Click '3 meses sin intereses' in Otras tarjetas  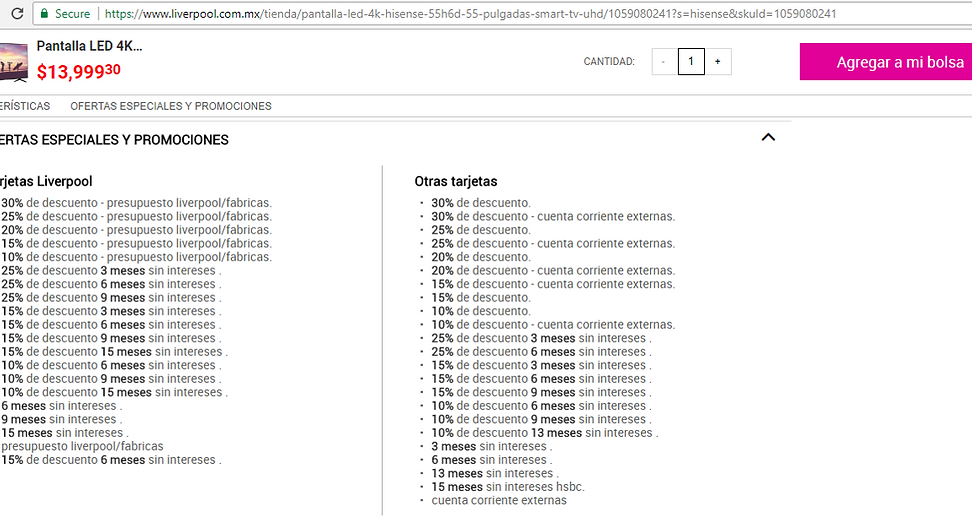pyautogui.click(x=492, y=447)
